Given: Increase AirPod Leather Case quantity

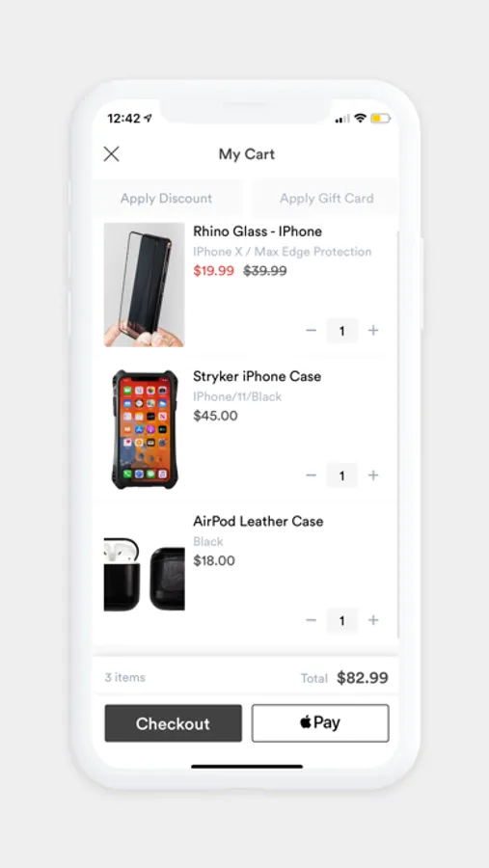Looking at the screenshot, I should 373,620.
